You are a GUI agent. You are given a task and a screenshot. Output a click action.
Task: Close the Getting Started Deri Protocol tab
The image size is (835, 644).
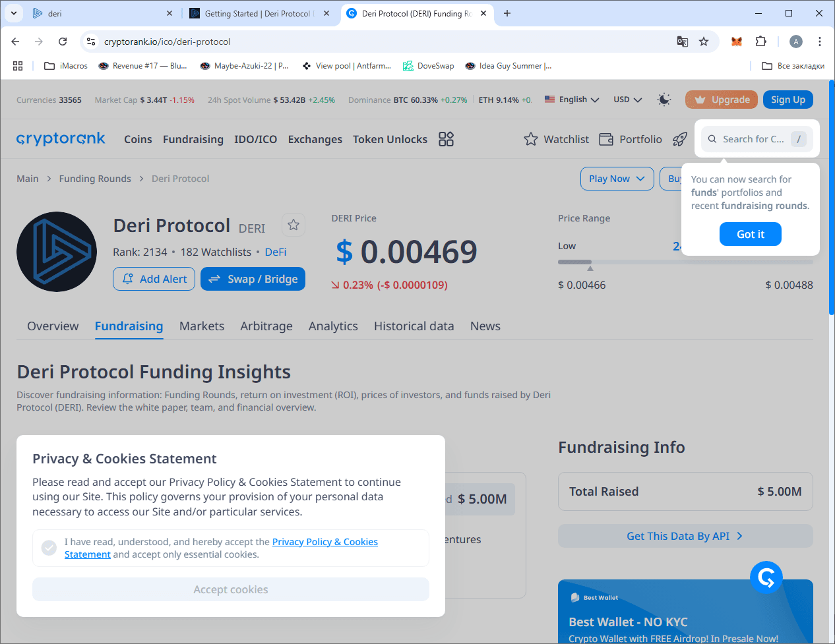coord(326,13)
